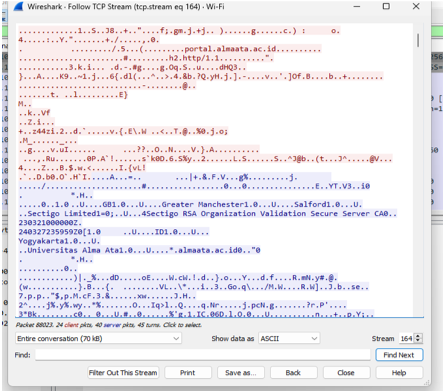Screen dimensions: 443x391
Task: Click the Print button
Action: pos(188,373)
